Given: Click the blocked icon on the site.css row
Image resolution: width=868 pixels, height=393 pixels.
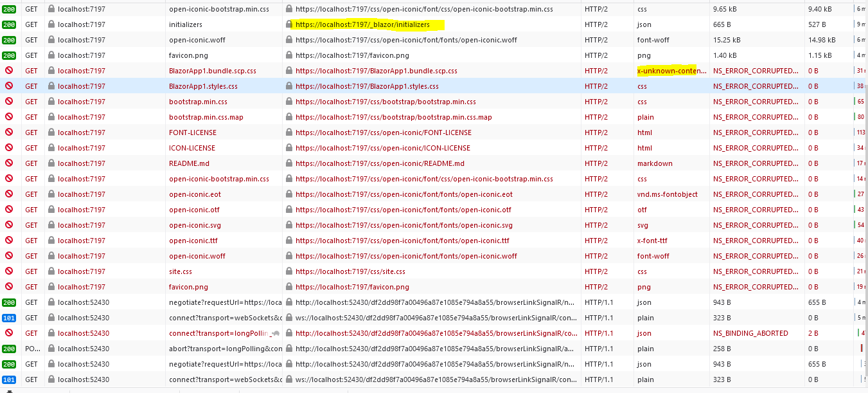Looking at the screenshot, I should (x=9, y=271).
